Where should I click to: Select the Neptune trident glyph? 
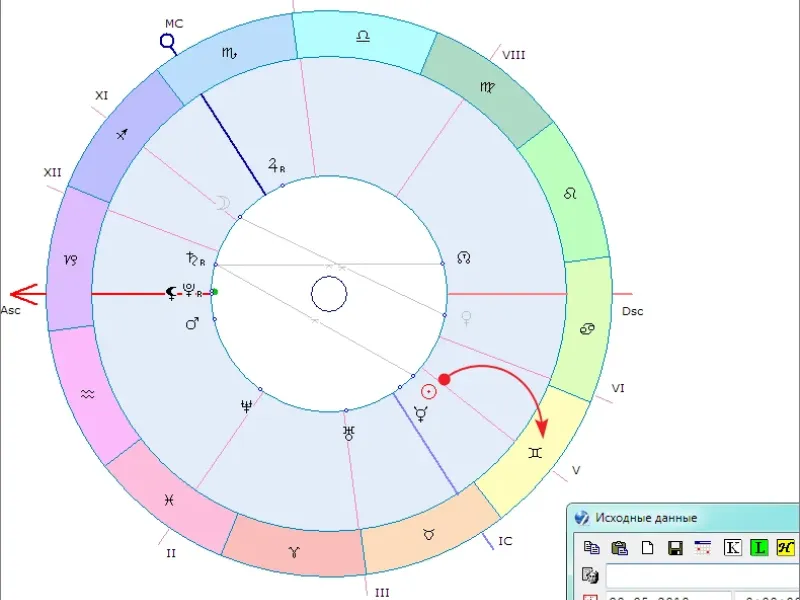click(245, 405)
